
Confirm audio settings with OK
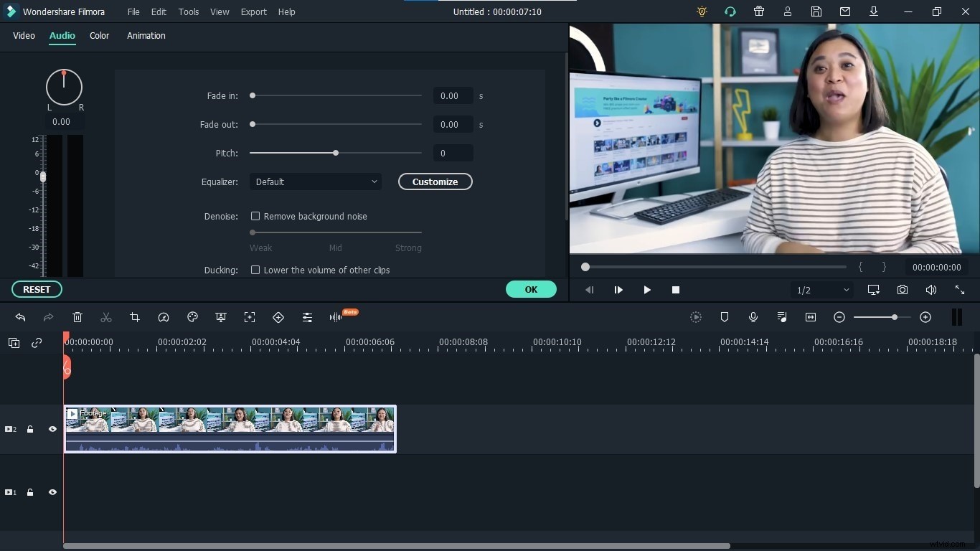(x=531, y=289)
